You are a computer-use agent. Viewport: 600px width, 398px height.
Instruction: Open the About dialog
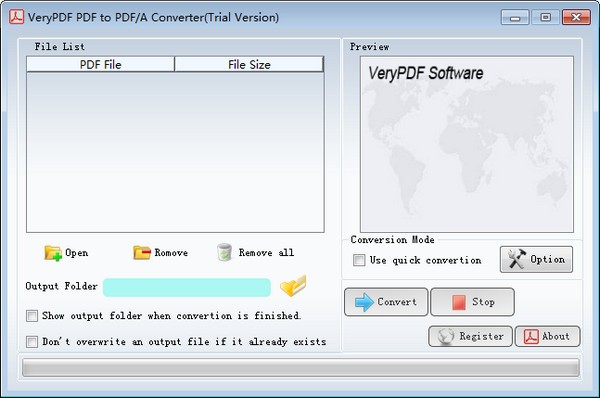[x=547, y=336]
